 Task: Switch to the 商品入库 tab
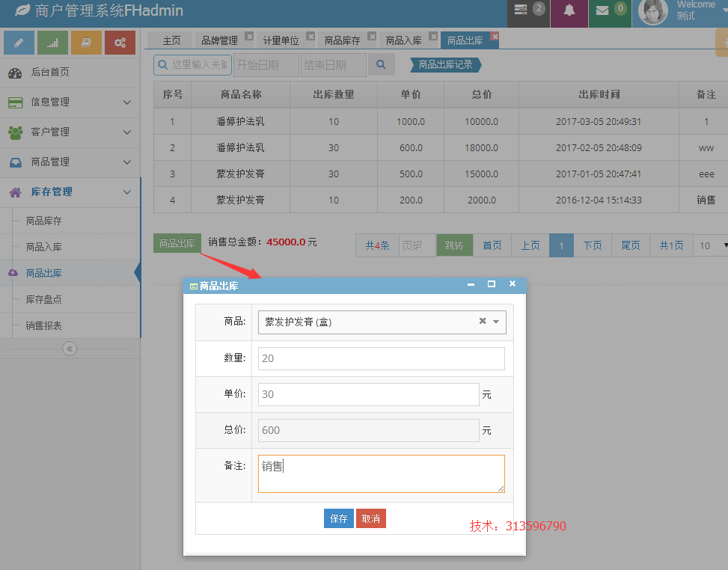403,41
